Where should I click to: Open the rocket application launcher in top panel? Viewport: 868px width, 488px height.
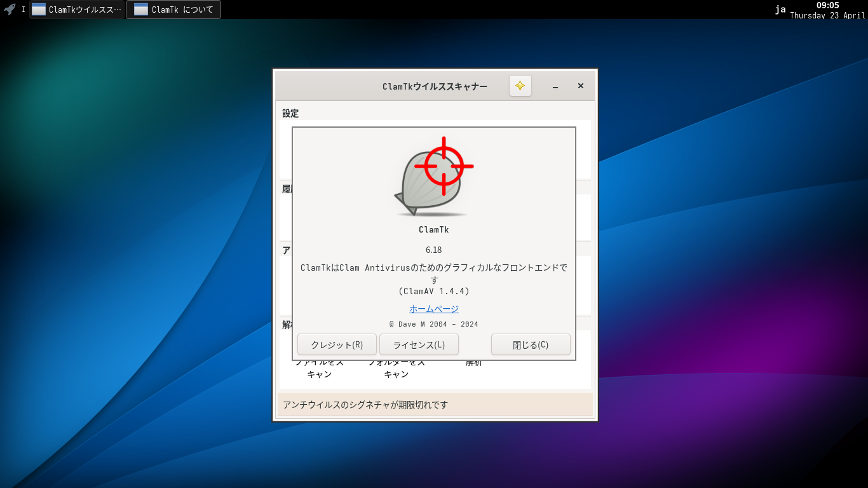[x=10, y=10]
